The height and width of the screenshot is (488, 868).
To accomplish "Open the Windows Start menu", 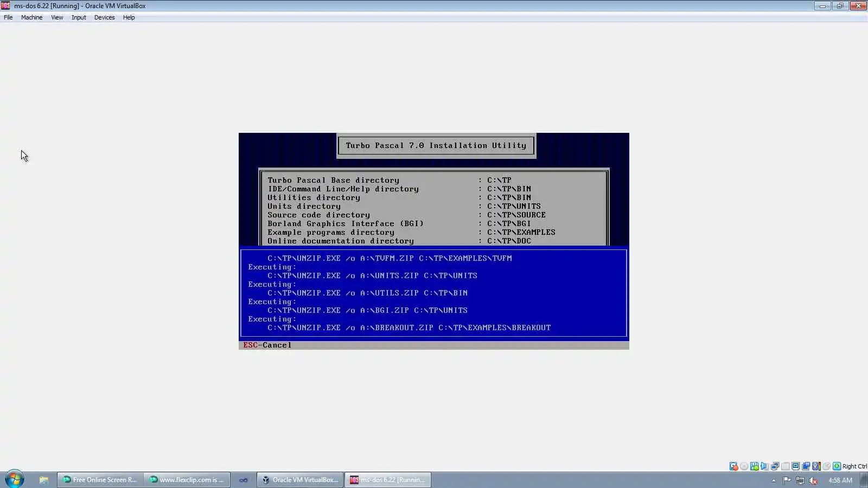I will (x=15, y=479).
